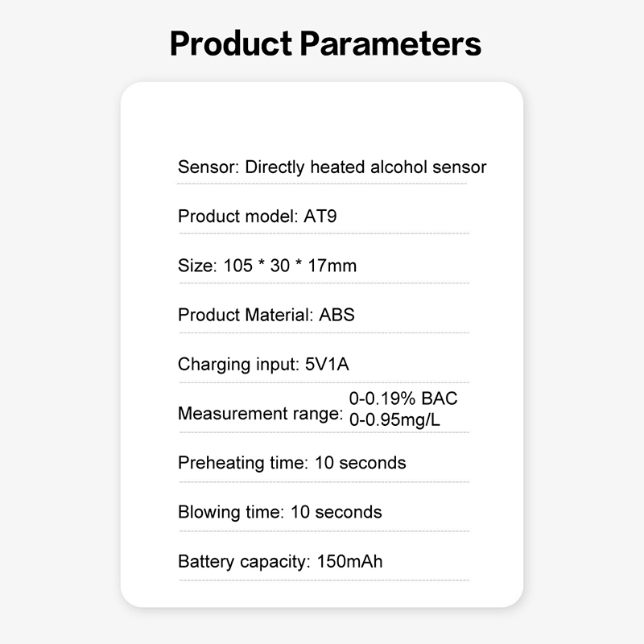Select the "Directly heated alcohol sensor" value
The image size is (644, 644).
click(365, 167)
